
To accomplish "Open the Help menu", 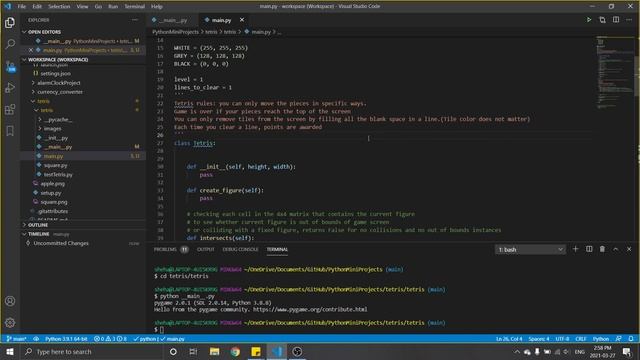I will click(157, 6).
